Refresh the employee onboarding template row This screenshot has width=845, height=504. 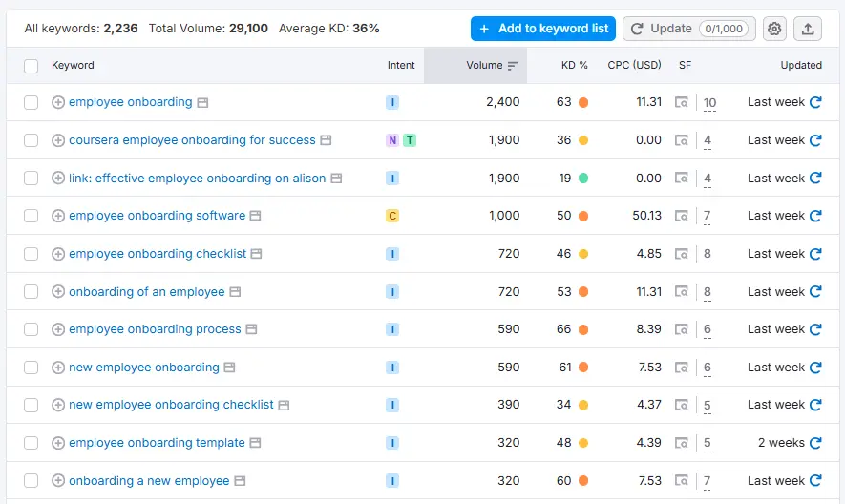click(x=815, y=443)
